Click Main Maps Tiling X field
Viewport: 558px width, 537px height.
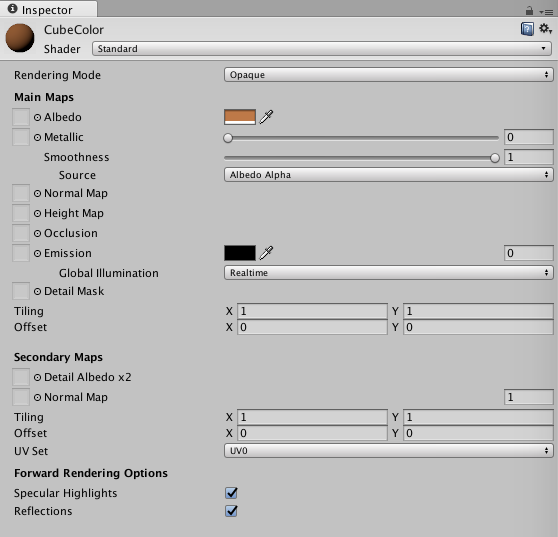coord(312,311)
